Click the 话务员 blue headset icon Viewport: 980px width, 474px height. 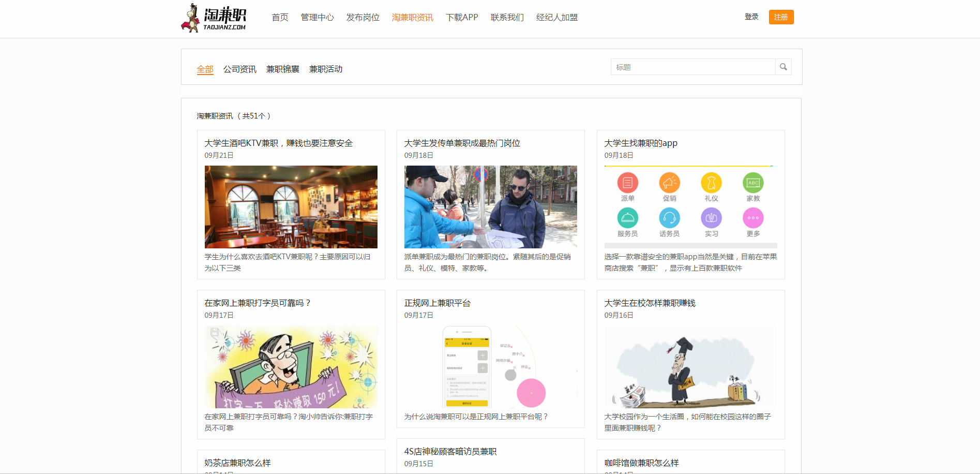point(670,218)
